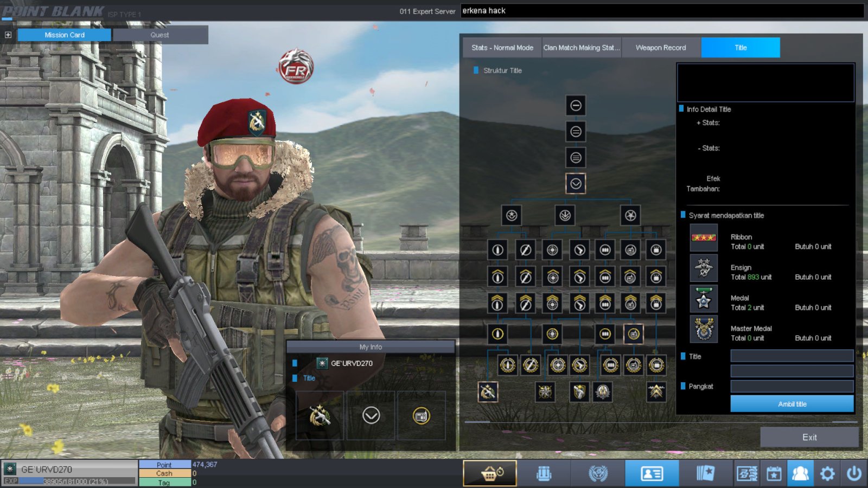
Task: Click the first Title field in detail panel
Action: [792, 356]
